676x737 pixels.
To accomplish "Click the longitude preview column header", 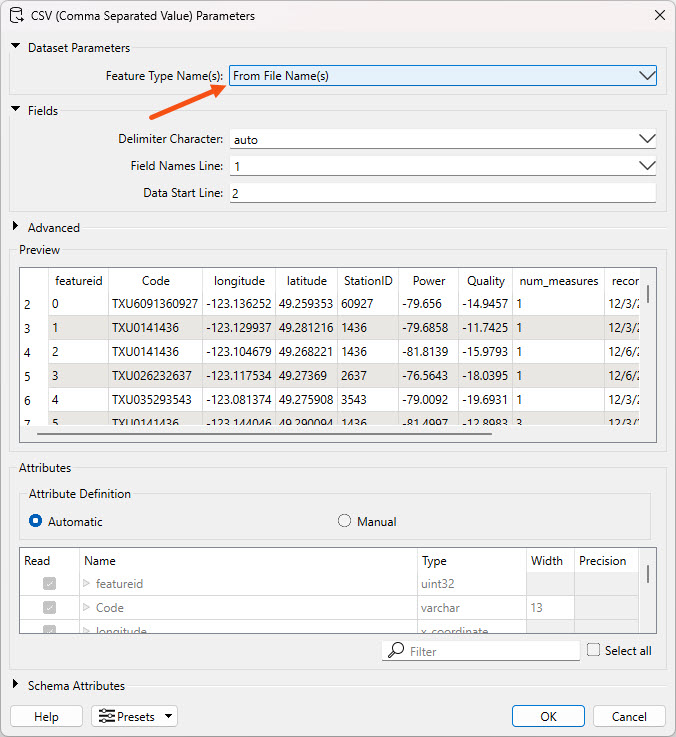I will pos(239,281).
